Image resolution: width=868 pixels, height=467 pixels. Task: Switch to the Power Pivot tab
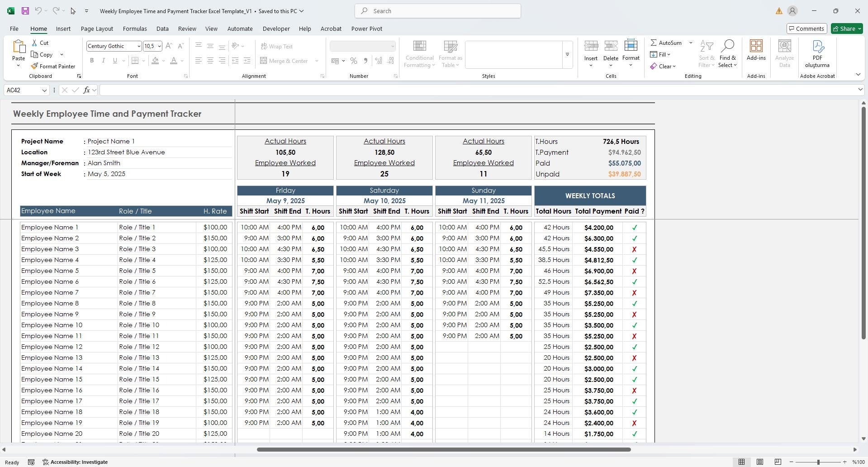[x=366, y=29]
